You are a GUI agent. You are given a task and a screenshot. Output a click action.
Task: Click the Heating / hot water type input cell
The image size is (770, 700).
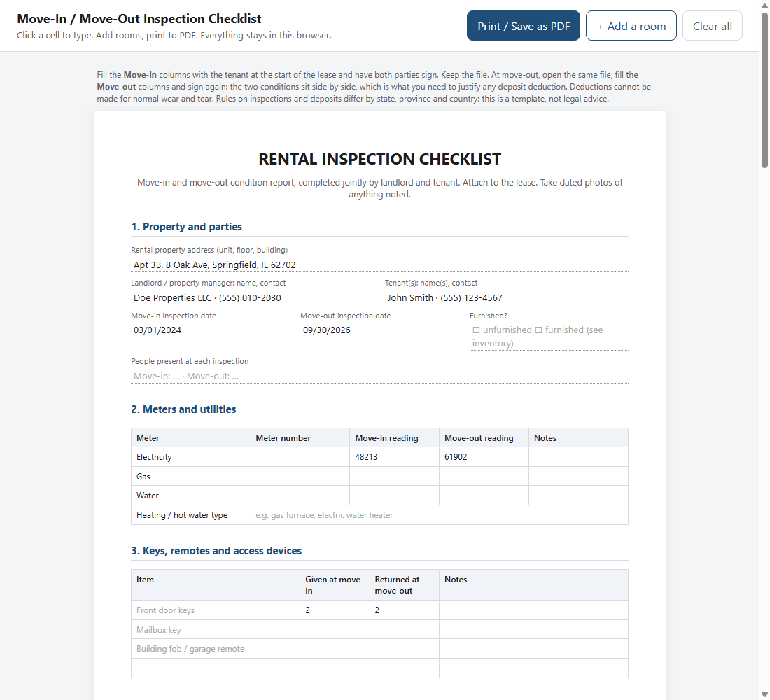(x=440, y=514)
